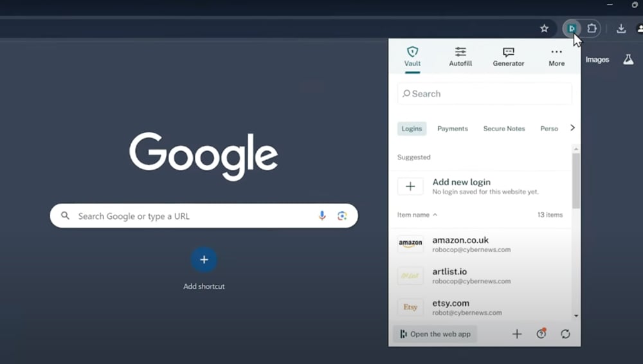Open the help question mark icon

pos(541,334)
